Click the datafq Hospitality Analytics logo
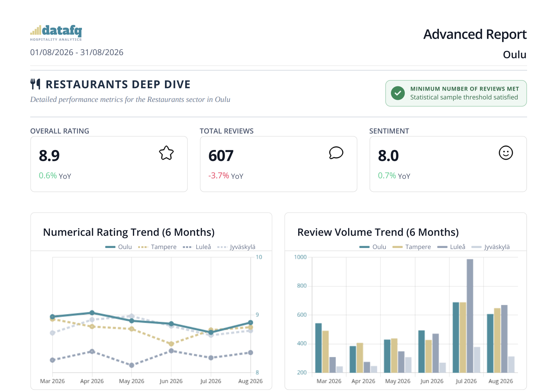 click(x=56, y=33)
